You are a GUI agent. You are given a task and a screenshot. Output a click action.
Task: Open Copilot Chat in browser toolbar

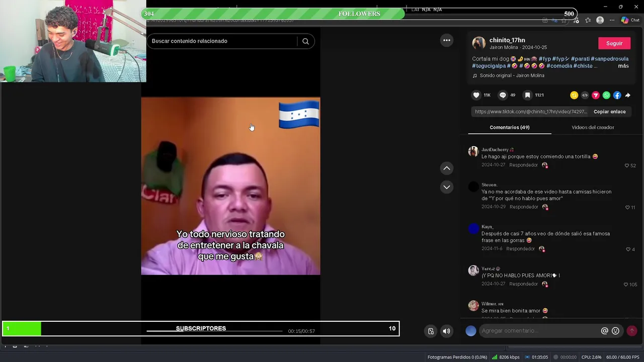point(630,20)
